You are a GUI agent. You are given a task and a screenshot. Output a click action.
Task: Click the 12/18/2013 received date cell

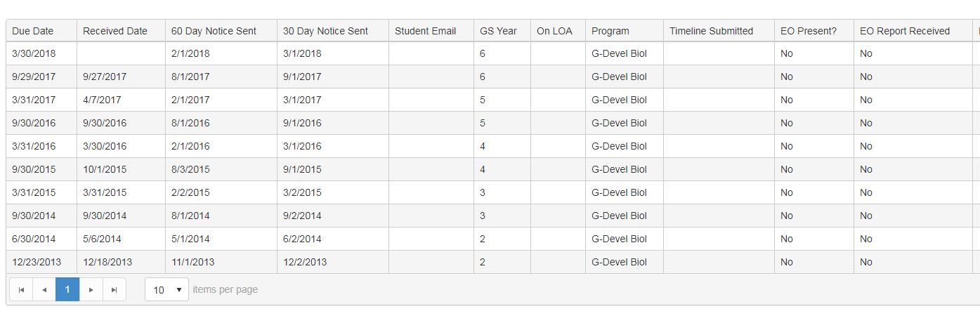pyautogui.click(x=107, y=262)
